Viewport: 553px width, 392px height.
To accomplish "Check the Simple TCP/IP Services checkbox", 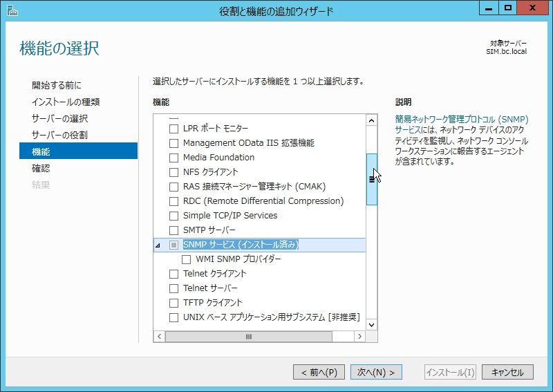I will pyautogui.click(x=174, y=216).
